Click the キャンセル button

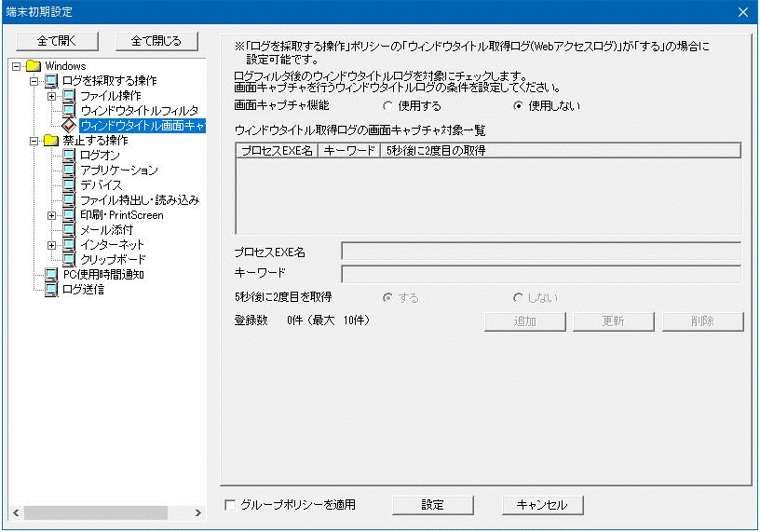542,505
